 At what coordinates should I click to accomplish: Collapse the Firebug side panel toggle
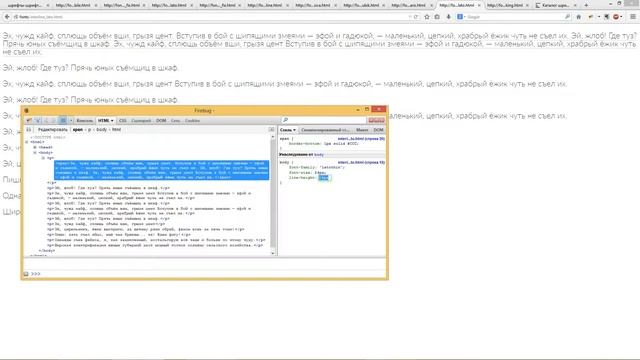click(x=271, y=129)
